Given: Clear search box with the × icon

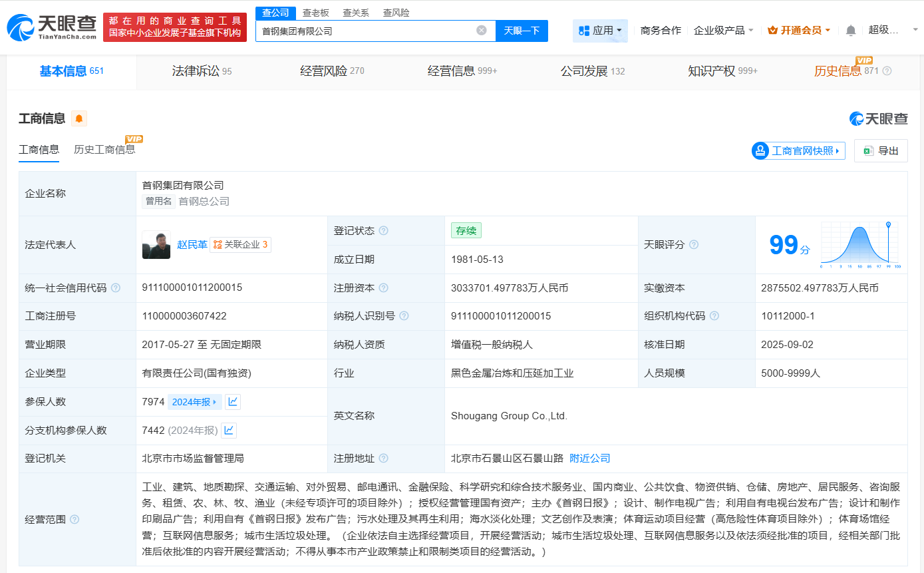Looking at the screenshot, I should 482,31.
